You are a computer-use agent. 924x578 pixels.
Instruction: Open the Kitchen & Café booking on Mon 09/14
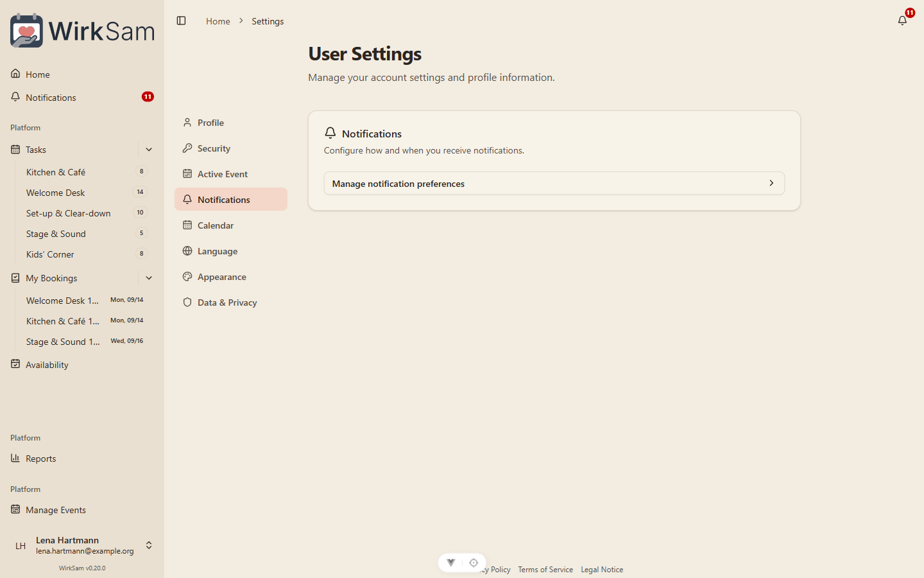pos(86,320)
